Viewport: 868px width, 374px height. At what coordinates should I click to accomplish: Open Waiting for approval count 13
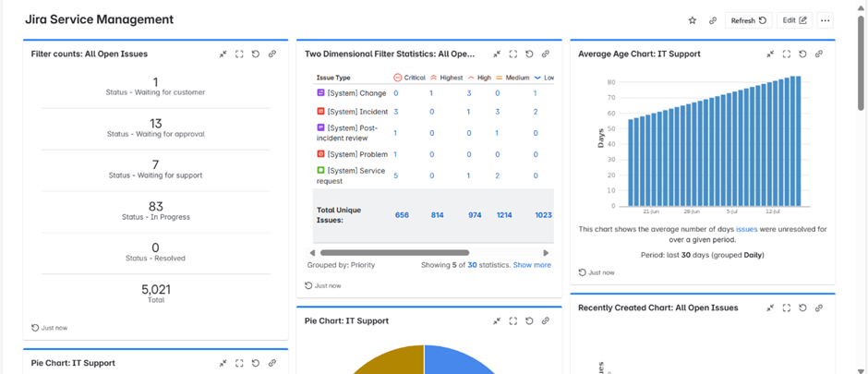pos(155,124)
